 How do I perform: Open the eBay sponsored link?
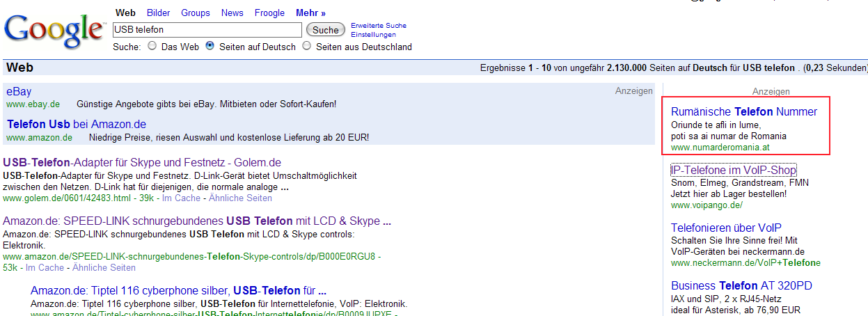click(19, 91)
